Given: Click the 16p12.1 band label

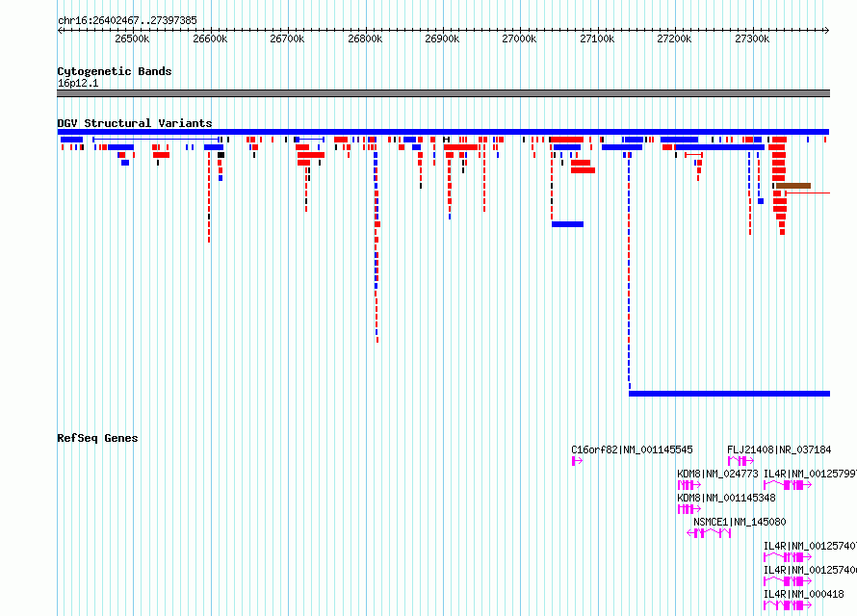Looking at the screenshot, I should click(x=78, y=83).
